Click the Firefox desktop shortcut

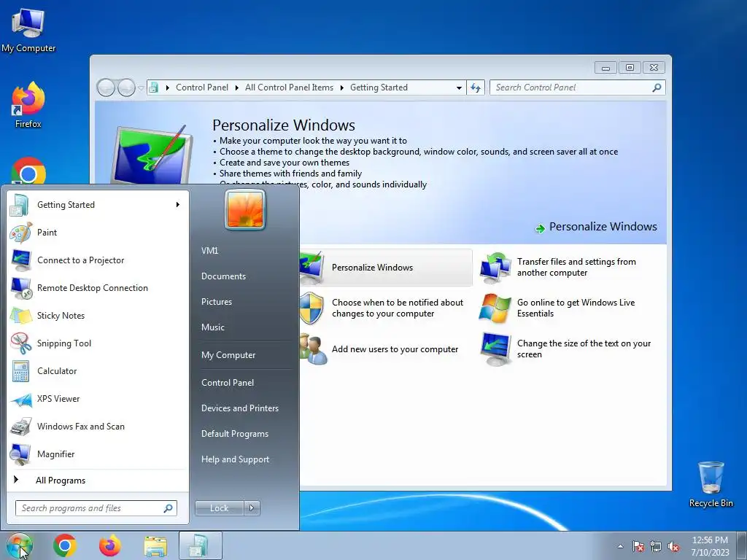click(28, 105)
